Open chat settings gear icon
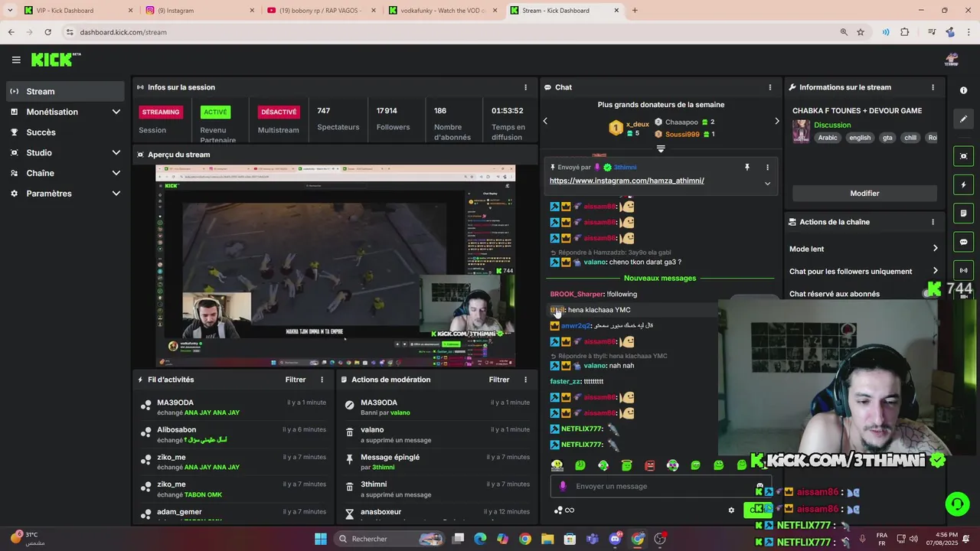The height and width of the screenshot is (551, 980). [x=731, y=510]
